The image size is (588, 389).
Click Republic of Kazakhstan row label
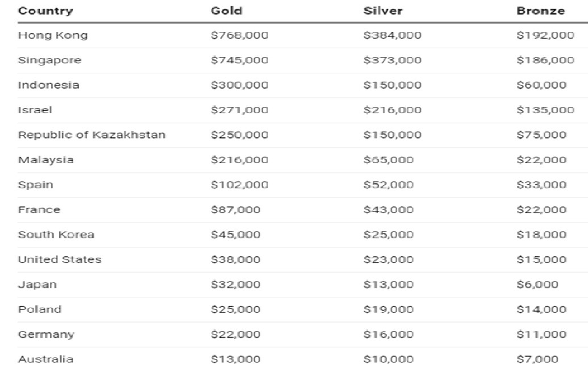tap(91, 135)
